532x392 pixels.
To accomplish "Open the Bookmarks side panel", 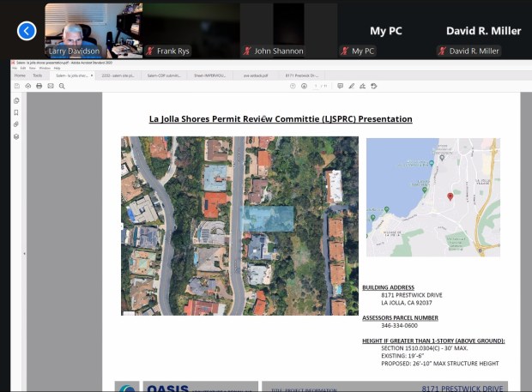I will [16, 112].
